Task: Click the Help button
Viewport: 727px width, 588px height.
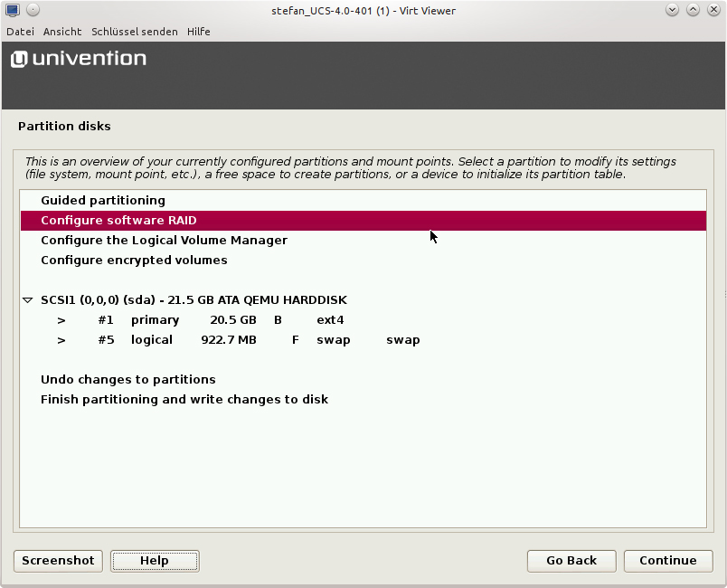Action: 155,561
